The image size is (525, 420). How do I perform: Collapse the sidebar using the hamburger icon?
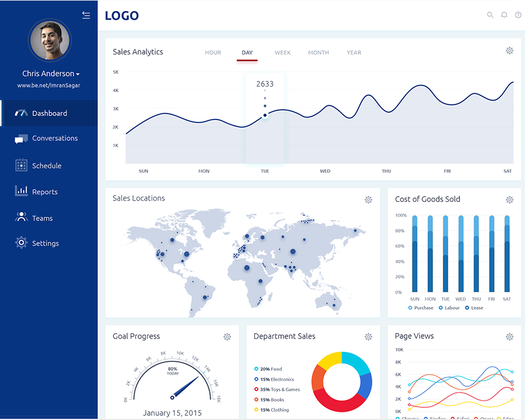click(x=86, y=15)
